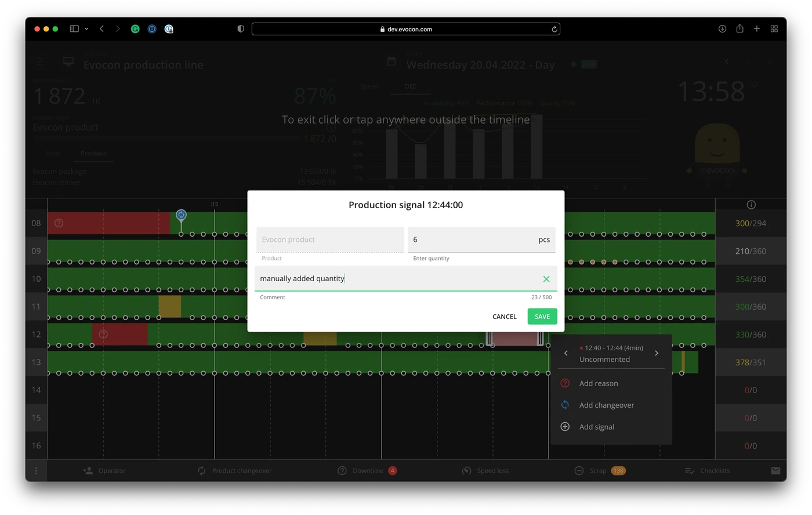Click the SAVE button
The width and height of the screenshot is (812, 515).
pos(542,317)
